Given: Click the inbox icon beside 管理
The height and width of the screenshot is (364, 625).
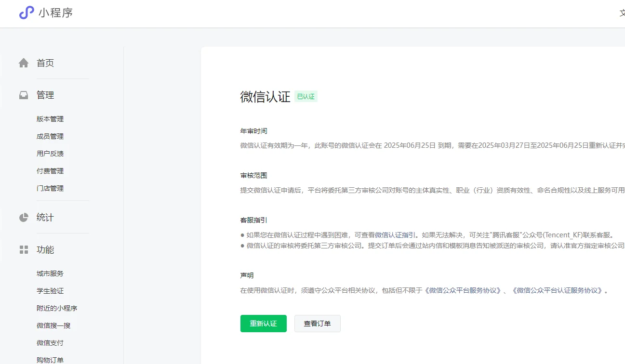Looking at the screenshot, I should click(x=24, y=95).
